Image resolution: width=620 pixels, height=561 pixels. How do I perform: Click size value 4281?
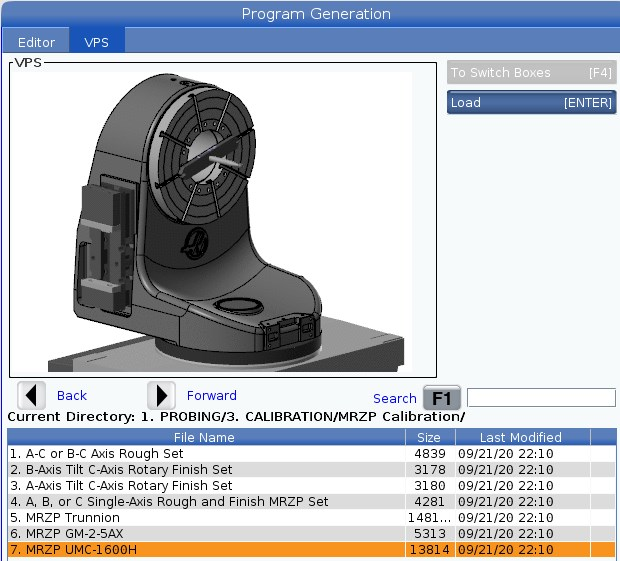click(x=430, y=502)
